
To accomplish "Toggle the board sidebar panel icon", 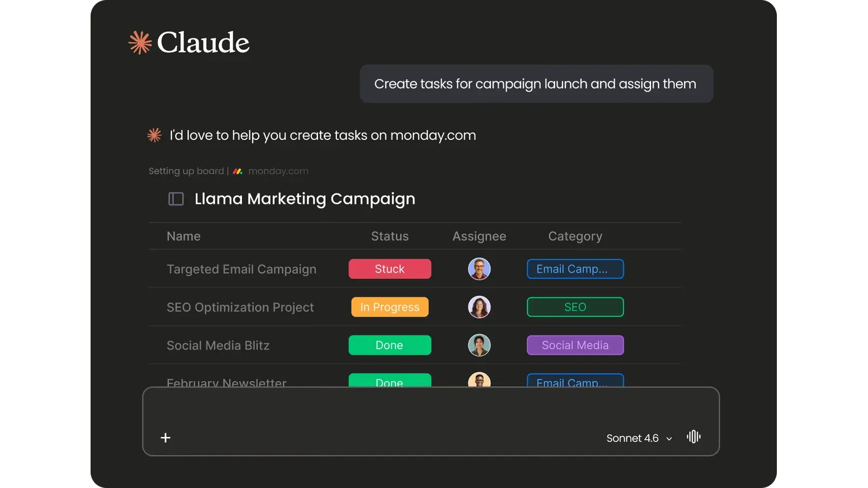I will pyautogui.click(x=176, y=199).
